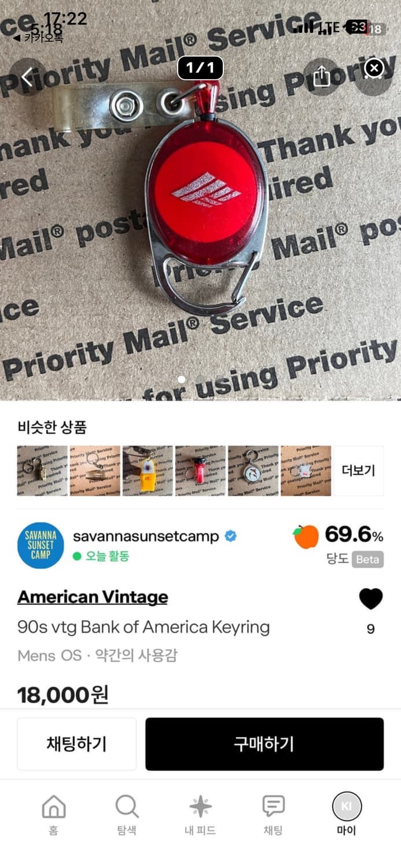Viewport: 401px width, 868px height.
Task: Open the share icon
Action: click(321, 77)
